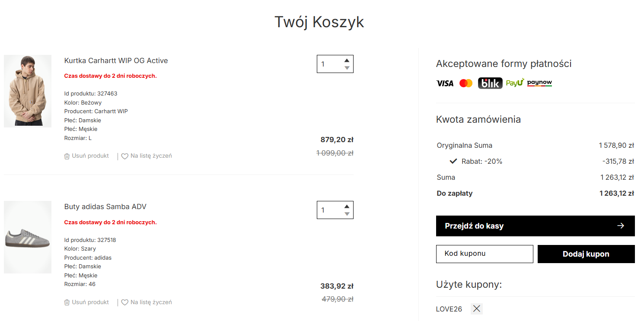This screenshot has height=321, width=644.
Task: Decrease Carhartt jacket quantity with down arrow
Action: [347, 68]
